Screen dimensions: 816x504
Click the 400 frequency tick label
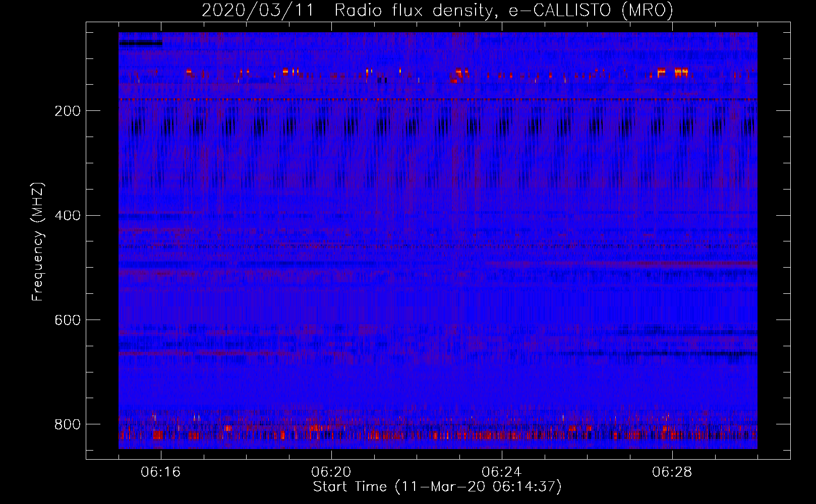click(67, 216)
